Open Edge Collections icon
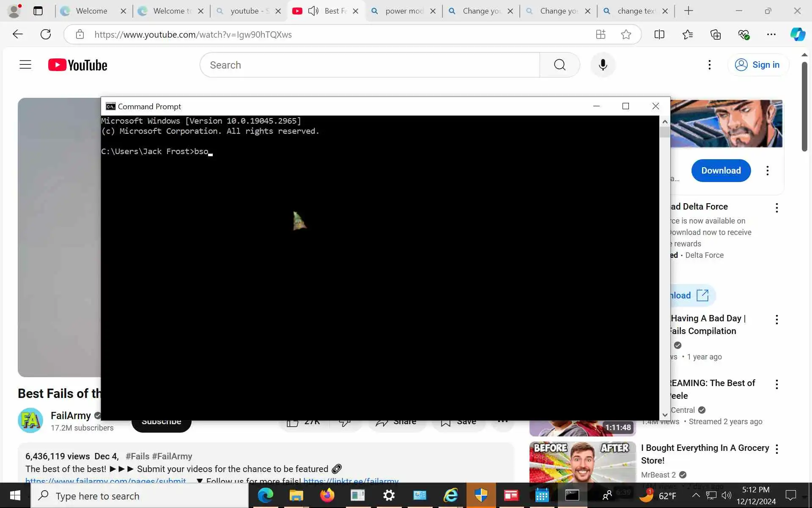Screen dimensions: 812x508 pos(716,34)
